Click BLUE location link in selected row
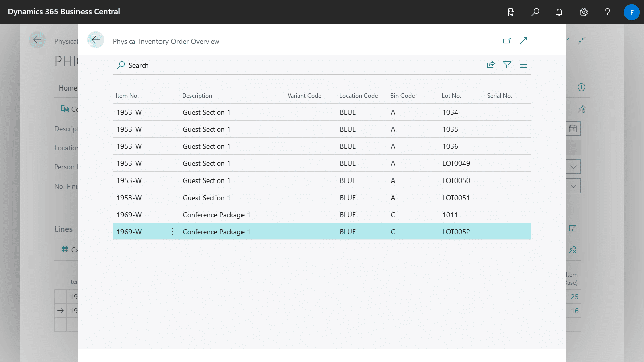This screenshot has width=644, height=362. point(348,232)
